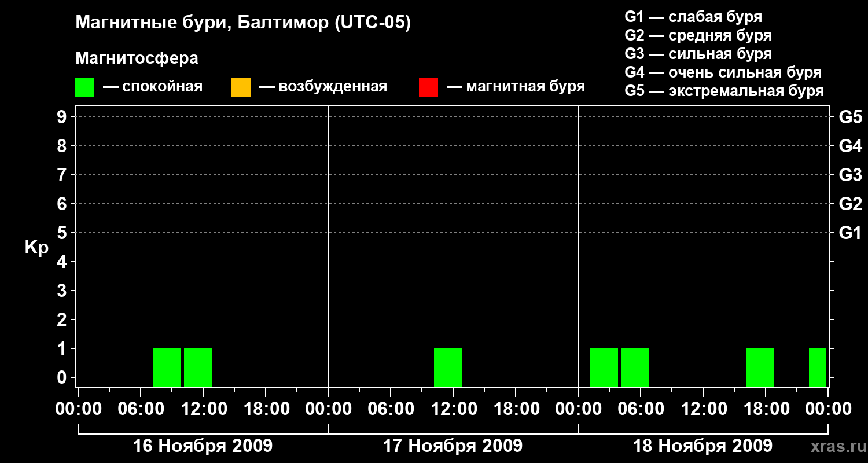Click the first green bar on 18 Ноября
This screenshot has height=463, width=868.
604,367
